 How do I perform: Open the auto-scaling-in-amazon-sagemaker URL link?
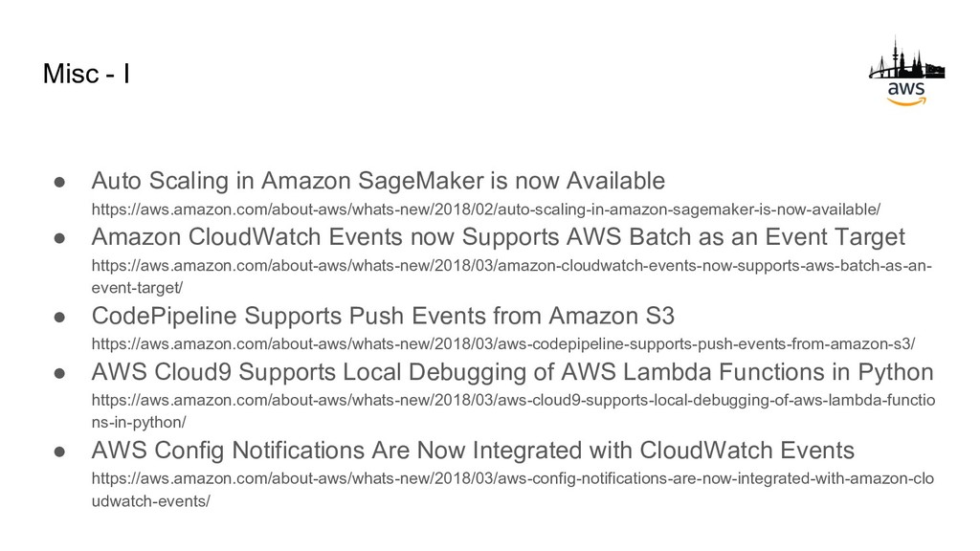click(x=485, y=209)
